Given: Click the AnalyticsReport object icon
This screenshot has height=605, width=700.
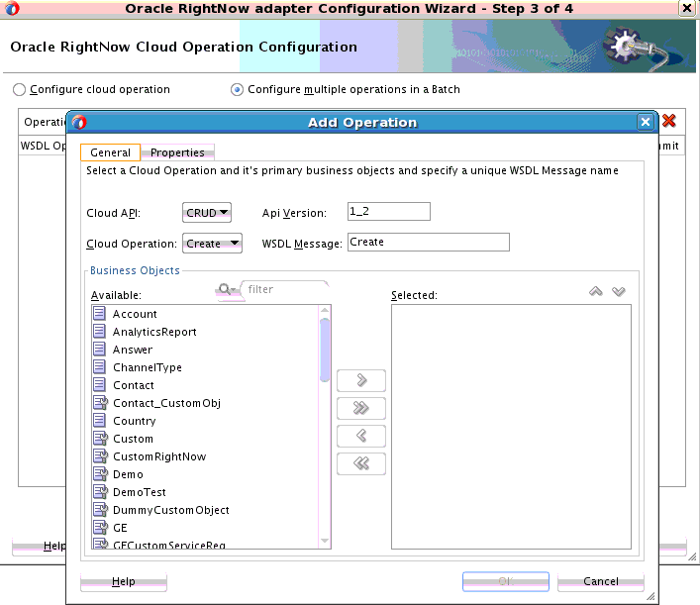Looking at the screenshot, I should [100, 332].
